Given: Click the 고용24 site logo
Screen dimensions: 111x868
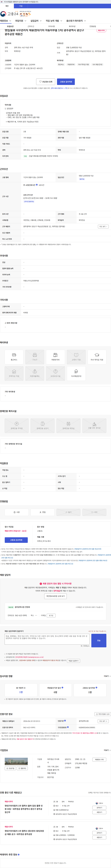Looking at the screenshot, I should pos(9,14).
